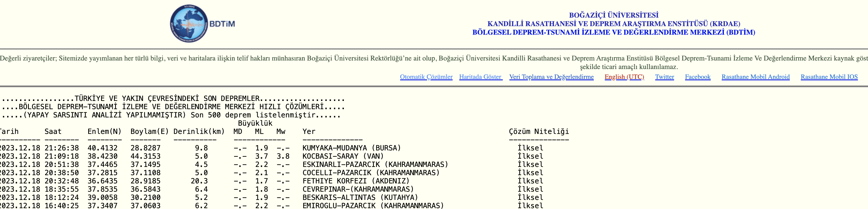Click the KOCBASI-SARAY (VAN) earthquake entry
The height and width of the screenshot is (209, 868).
pyautogui.click(x=343, y=156)
